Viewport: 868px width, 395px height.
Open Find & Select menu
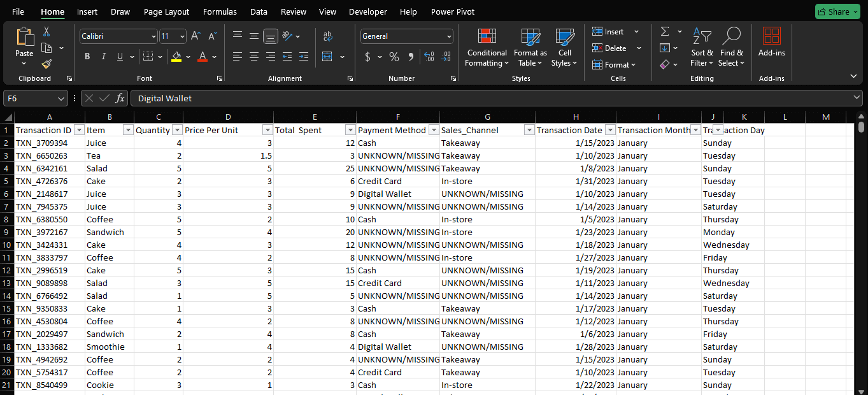pyautogui.click(x=732, y=48)
